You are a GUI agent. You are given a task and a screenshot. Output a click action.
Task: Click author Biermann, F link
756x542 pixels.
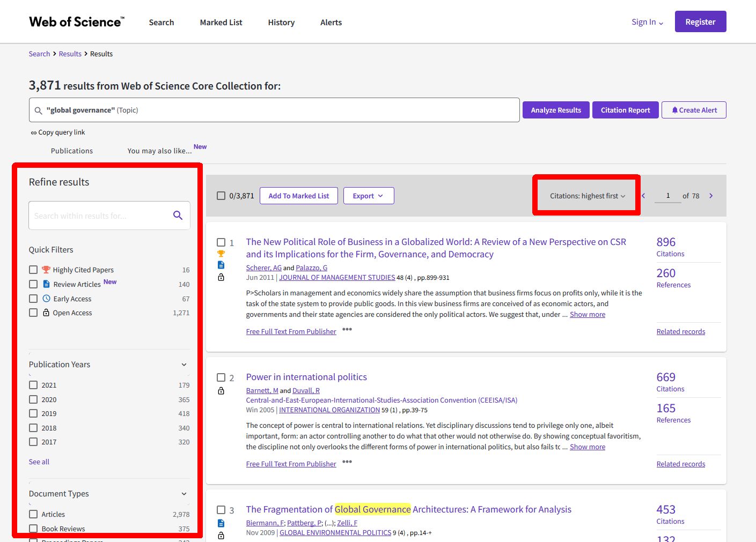pos(265,523)
